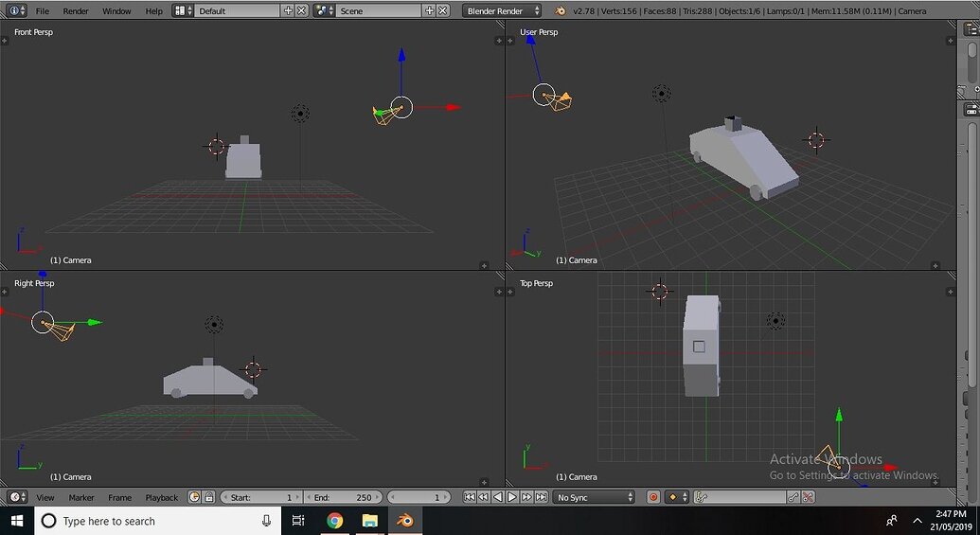Toggle automatic keyframe record button
The height and width of the screenshot is (535, 980).
click(653, 497)
